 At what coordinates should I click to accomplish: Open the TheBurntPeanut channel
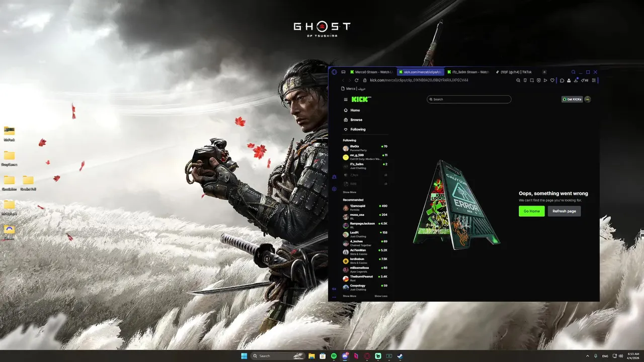coord(365,279)
